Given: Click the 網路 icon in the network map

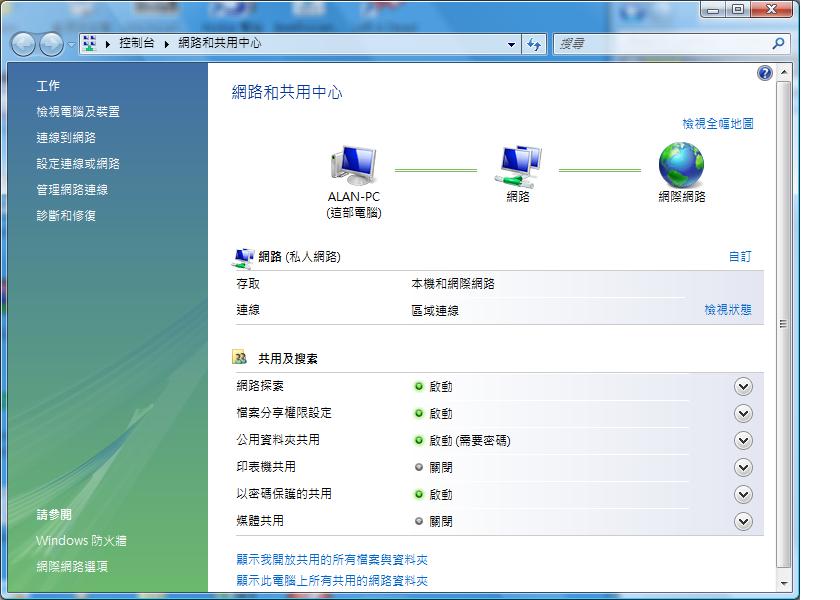Looking at the screenshot, I should pyautogui.click(x=516, y=162).
